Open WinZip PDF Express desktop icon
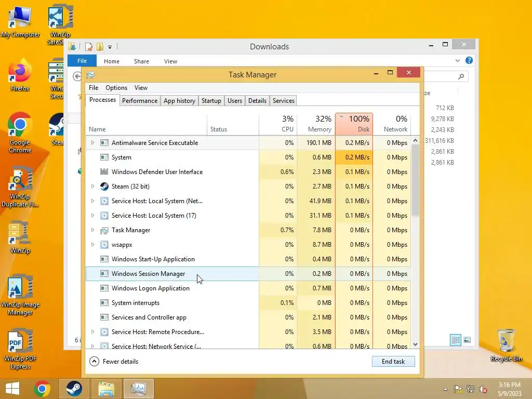The image size is (532, 399). [x=20, y=350]
